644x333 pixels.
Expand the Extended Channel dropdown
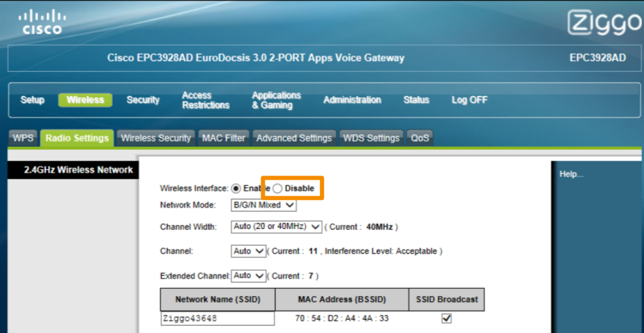point(248,276)
